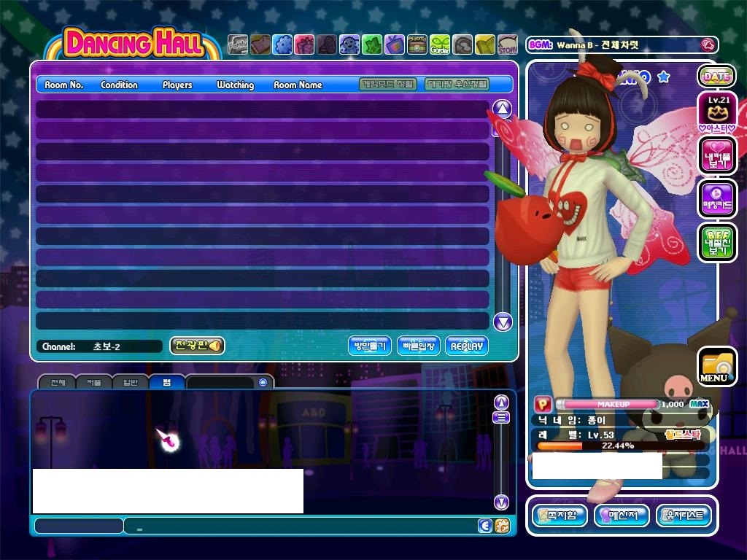Click the Watching column header
The image size is (747, 560).
[236, 85]
